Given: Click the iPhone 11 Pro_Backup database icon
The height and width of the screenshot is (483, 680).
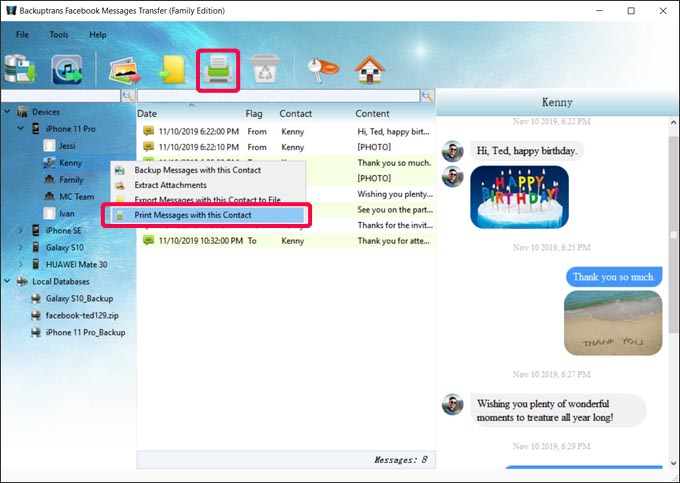Looking at the screenshot, I should pos(36,332).
